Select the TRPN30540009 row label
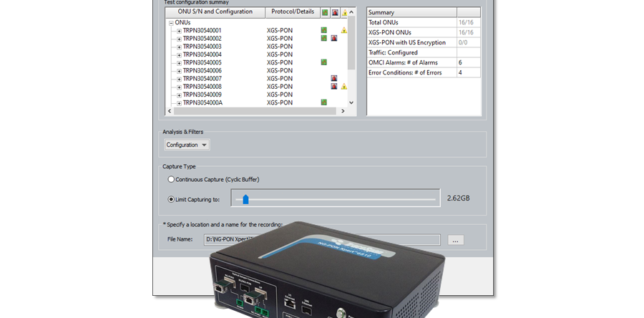The width and height of the screenshot is (644, 318). coord(202,95)
